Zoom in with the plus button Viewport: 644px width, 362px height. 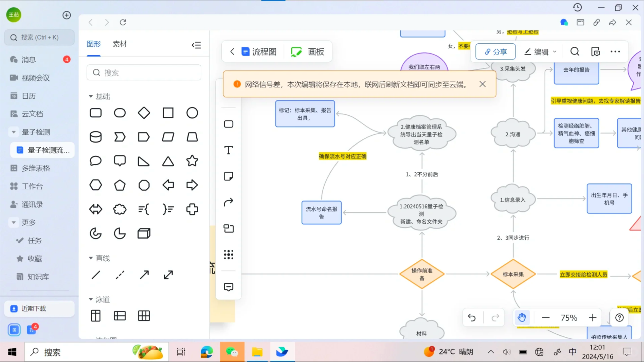pos(592,318)
